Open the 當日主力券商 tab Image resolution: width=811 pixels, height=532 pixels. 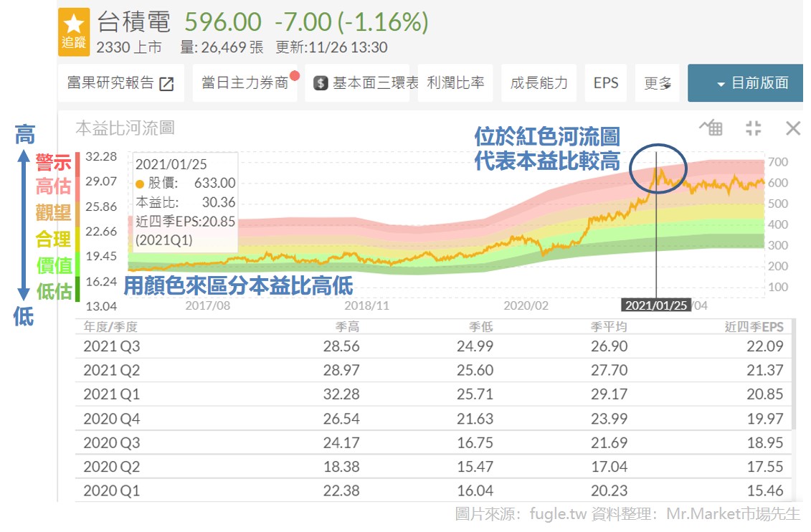click(x=245, y=82)
